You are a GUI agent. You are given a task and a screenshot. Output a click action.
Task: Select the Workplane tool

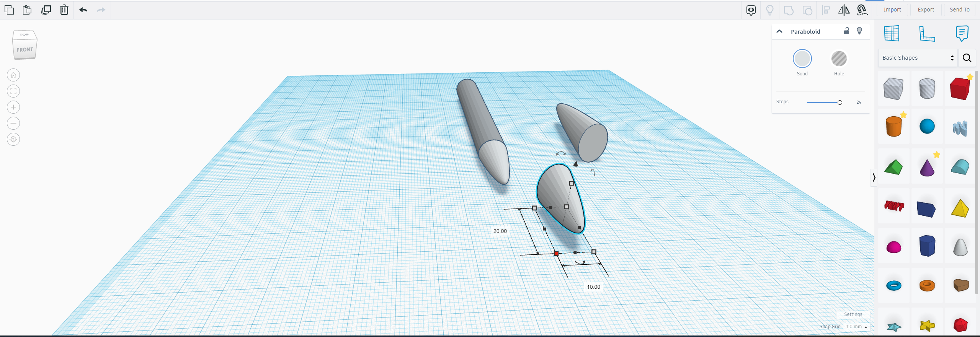point(892,34)
